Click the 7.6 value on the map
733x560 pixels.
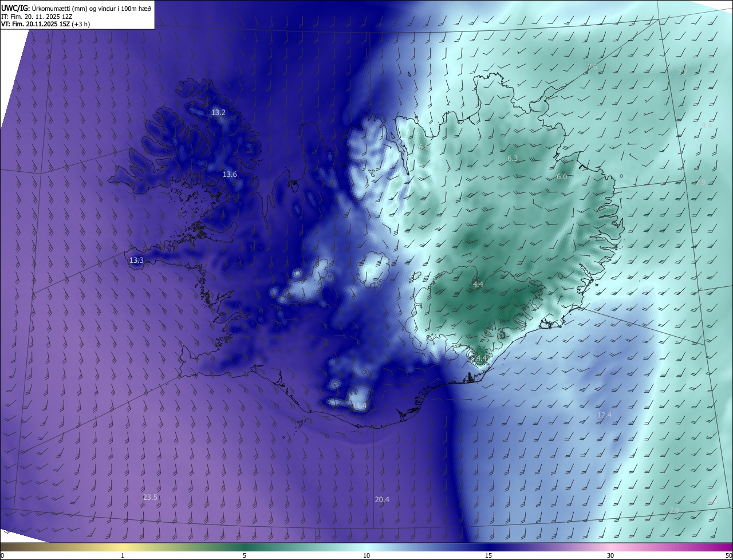[x=592, y=67]
